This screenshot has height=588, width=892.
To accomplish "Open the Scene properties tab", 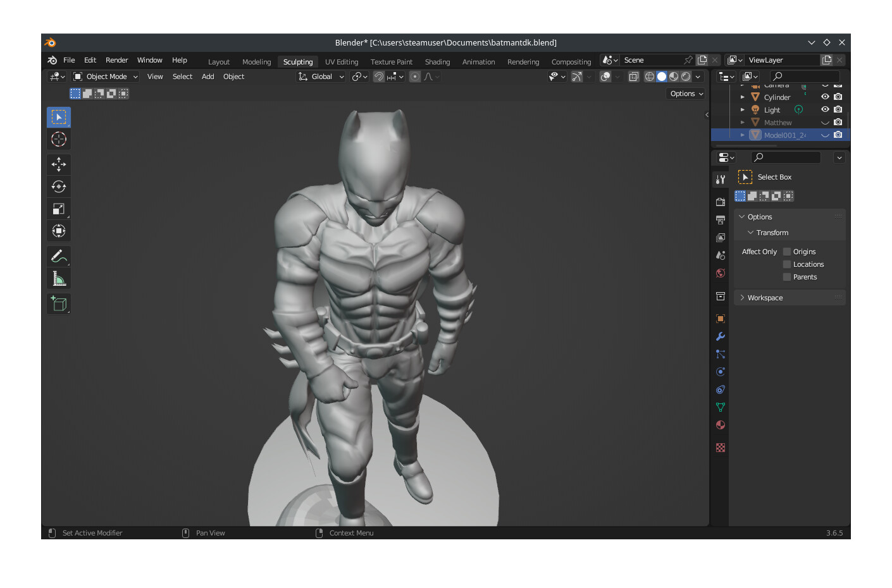I will coord(721,255).
